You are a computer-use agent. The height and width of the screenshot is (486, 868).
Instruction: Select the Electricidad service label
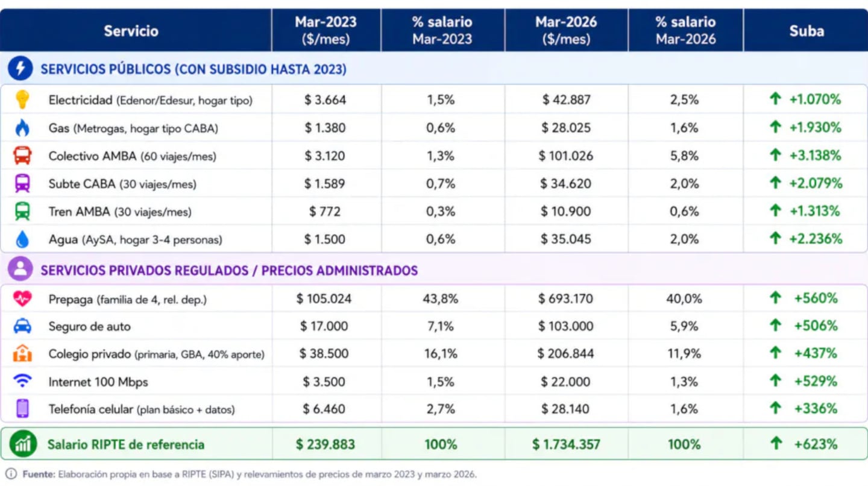[x=151, y=100]
